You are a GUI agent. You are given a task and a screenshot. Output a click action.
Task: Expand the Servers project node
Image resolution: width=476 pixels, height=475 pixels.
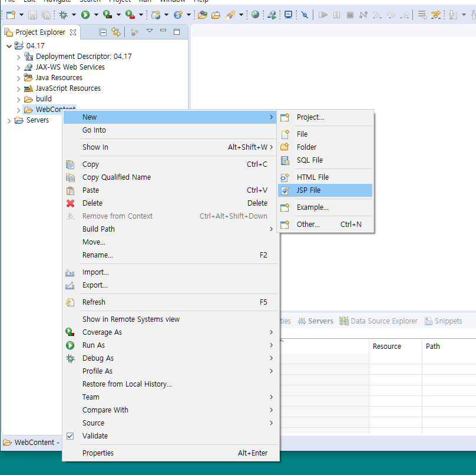[x=9, y=121]
